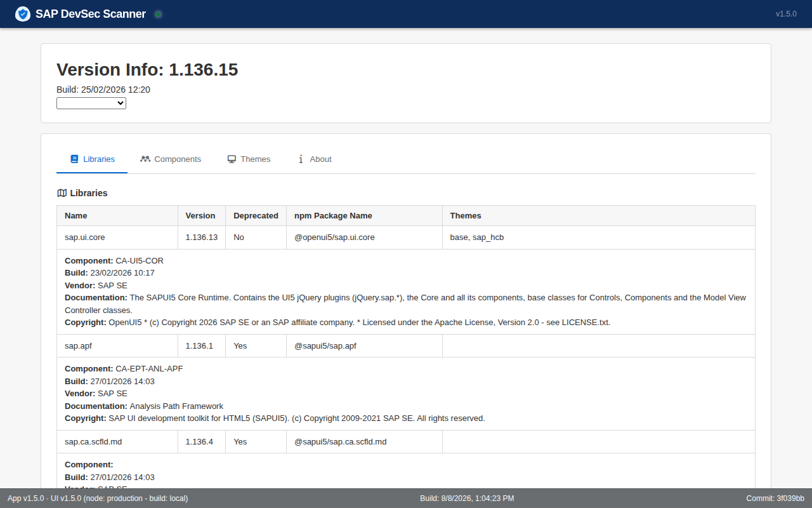The height and width of the screenshot is (508, 812).
Task: Switch to the Libraries tab
Action: (x=92, y=159)
